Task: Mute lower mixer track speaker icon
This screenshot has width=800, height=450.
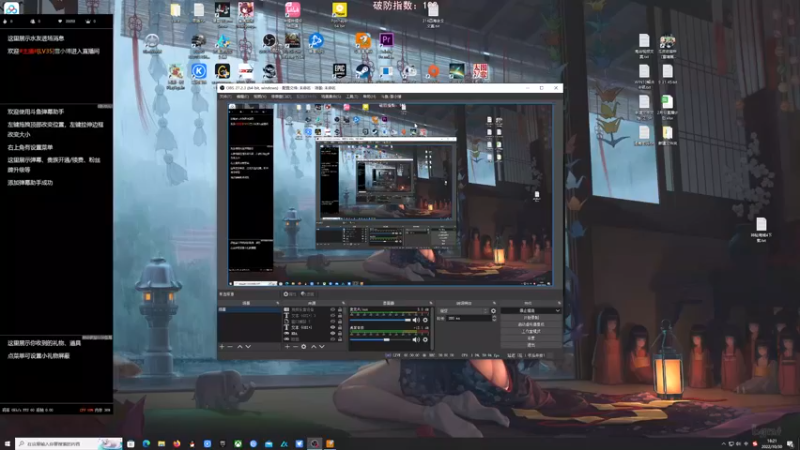Action: (415, 339)
